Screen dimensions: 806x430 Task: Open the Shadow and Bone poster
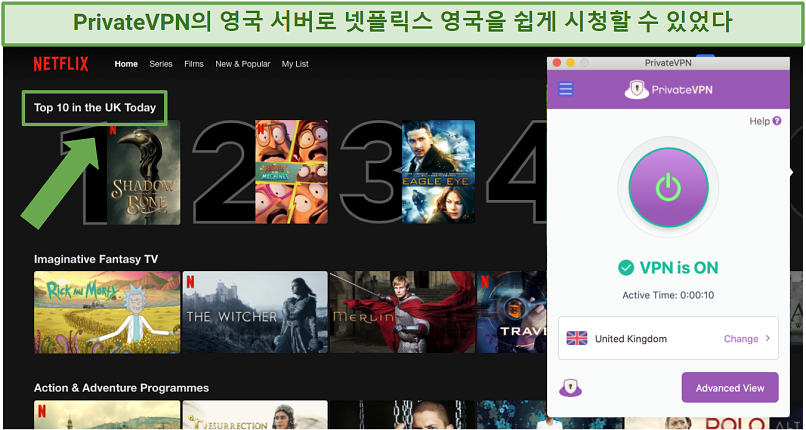[143, 173]
